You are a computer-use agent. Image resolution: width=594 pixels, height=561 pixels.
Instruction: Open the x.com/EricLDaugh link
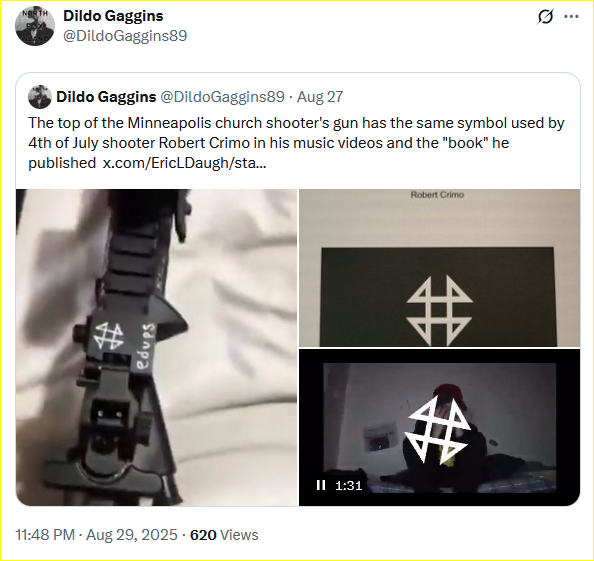[184, 163]
